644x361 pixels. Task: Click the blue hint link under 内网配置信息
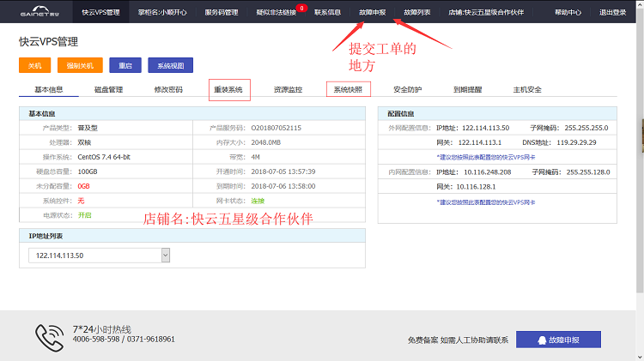click(x=485, y=202)
